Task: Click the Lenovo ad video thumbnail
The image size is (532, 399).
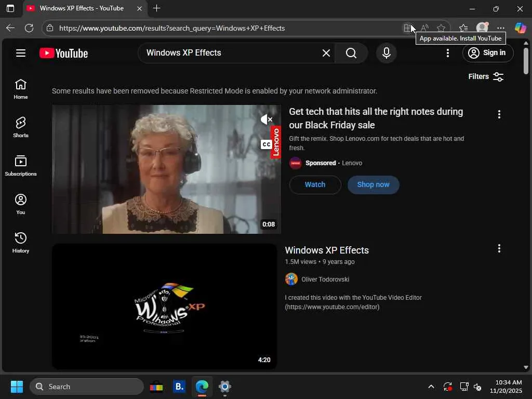Action: [166, 169]
